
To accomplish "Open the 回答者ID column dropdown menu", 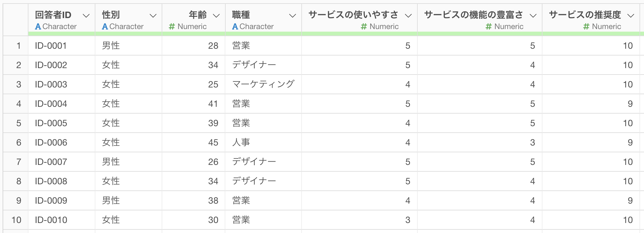I will [x=86, y=15].
